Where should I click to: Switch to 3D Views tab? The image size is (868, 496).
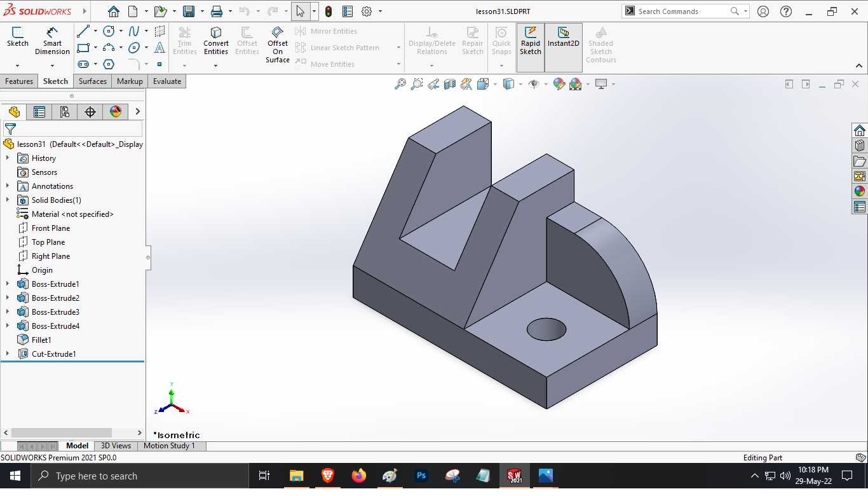[116, 446]
